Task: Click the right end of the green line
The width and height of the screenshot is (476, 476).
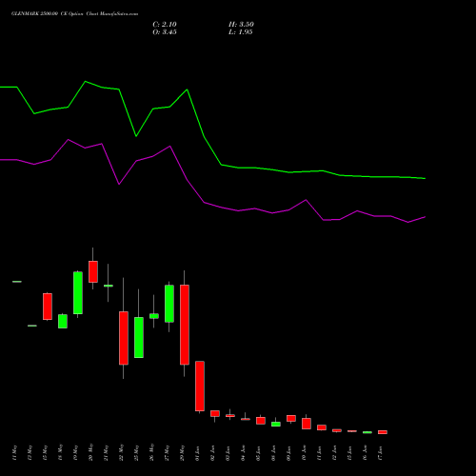Action: (x=425, y=178)
